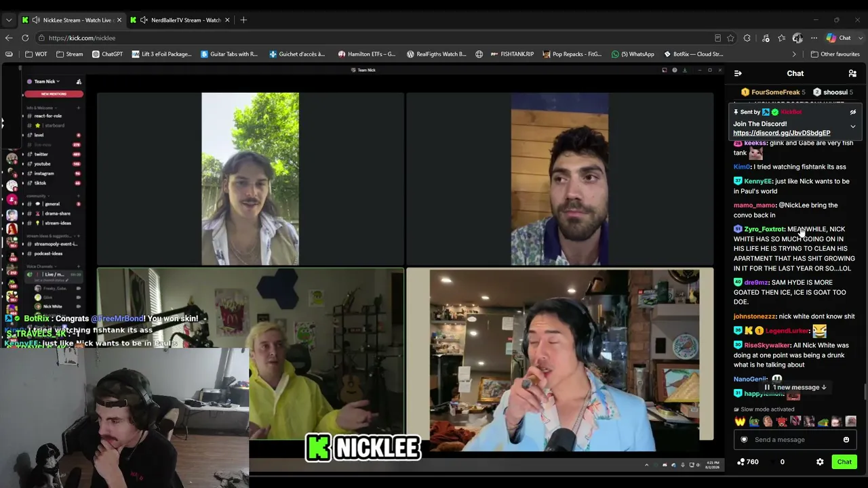This screenshot has height=488, width=868.
Task: Open browser extensions puzzle icon
Action: pos(747,38)
